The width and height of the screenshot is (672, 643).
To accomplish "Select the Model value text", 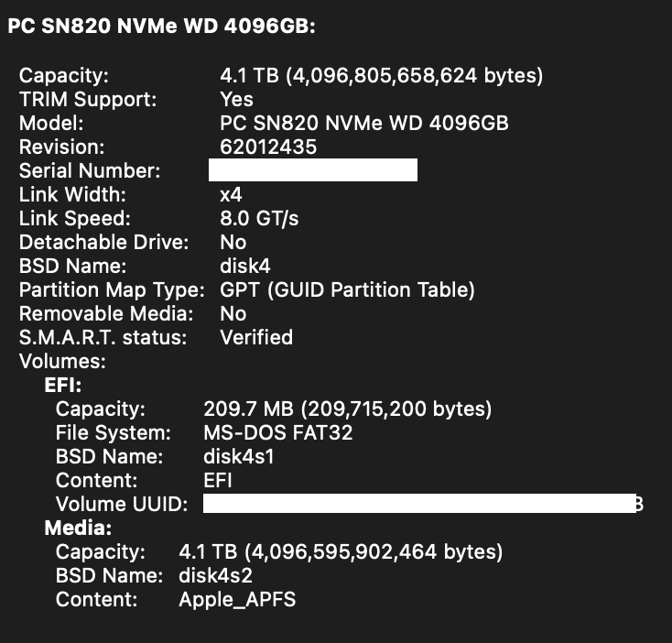I will 364,123.
